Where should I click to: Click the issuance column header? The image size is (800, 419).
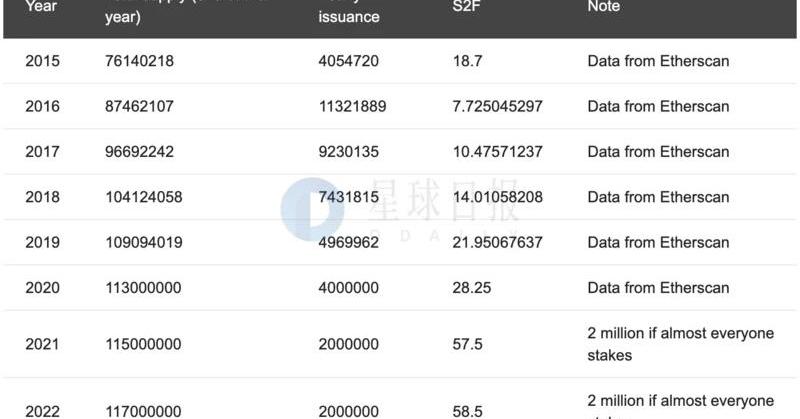[349, 16]
